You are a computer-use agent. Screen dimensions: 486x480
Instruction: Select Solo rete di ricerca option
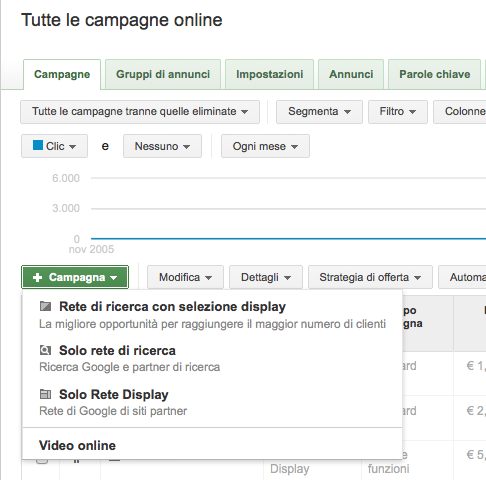(212, 359)
